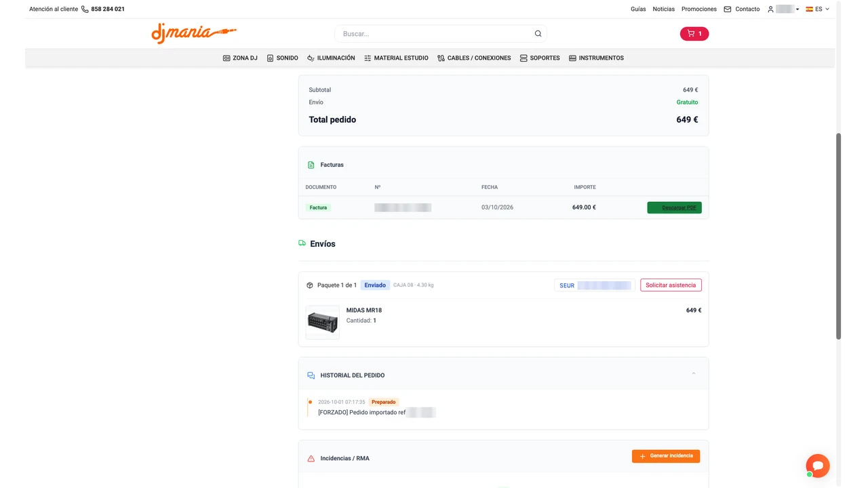Click the Contacto link
Viewport: 868px width, 488px height.
[x=747, y=9]
